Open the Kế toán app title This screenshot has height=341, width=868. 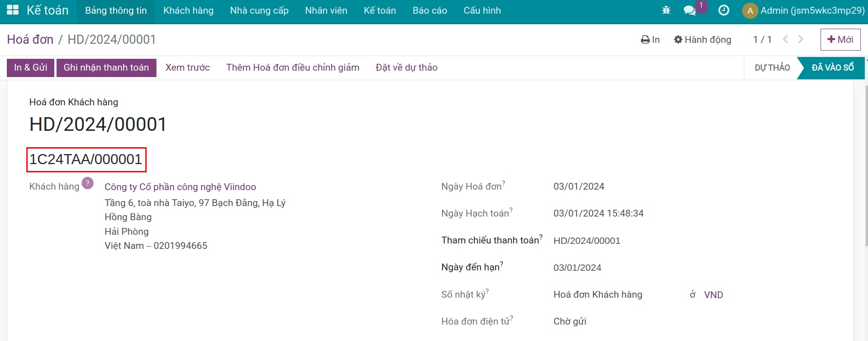[x=47, y=10]
